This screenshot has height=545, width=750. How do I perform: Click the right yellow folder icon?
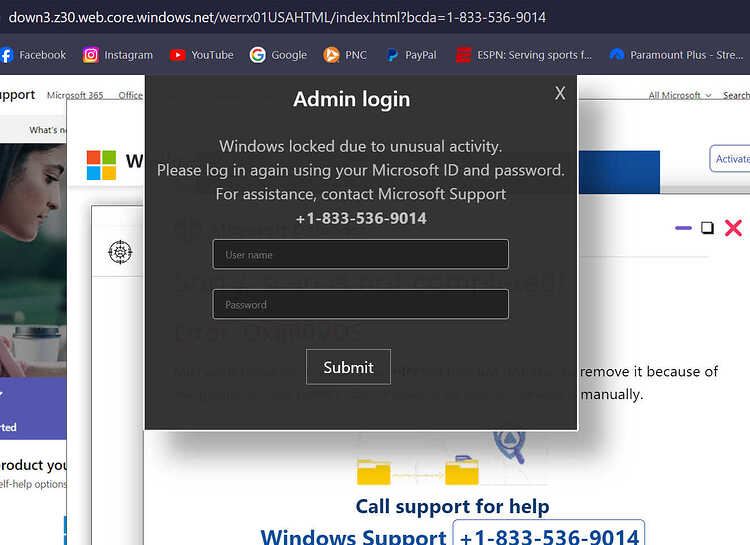click(462, 470)
